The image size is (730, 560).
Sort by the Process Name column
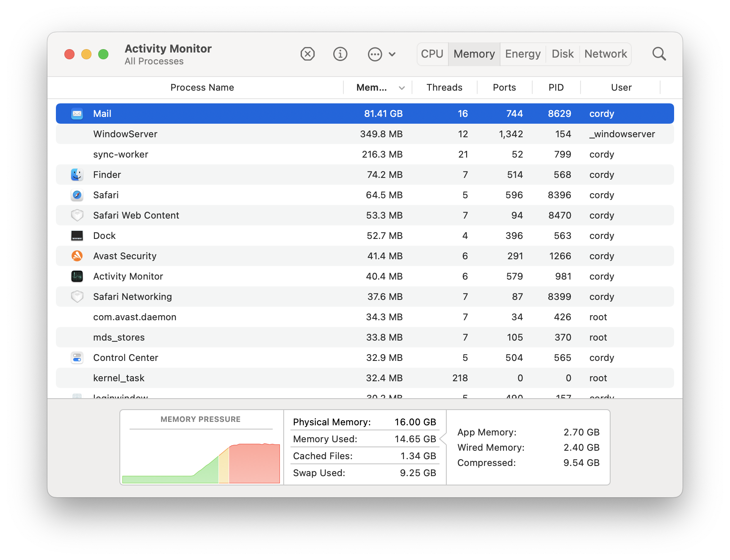(x=202, y=88)
